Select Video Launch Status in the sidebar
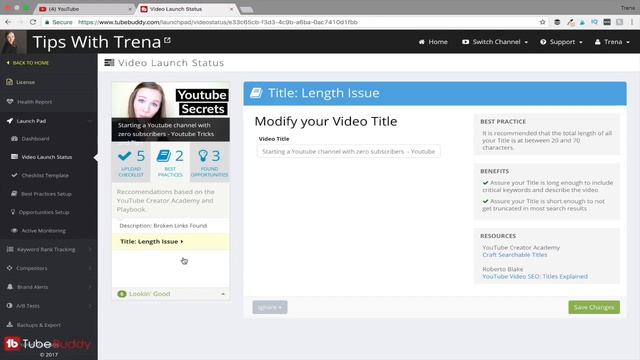The image size is (640, 360). (47, 157)
